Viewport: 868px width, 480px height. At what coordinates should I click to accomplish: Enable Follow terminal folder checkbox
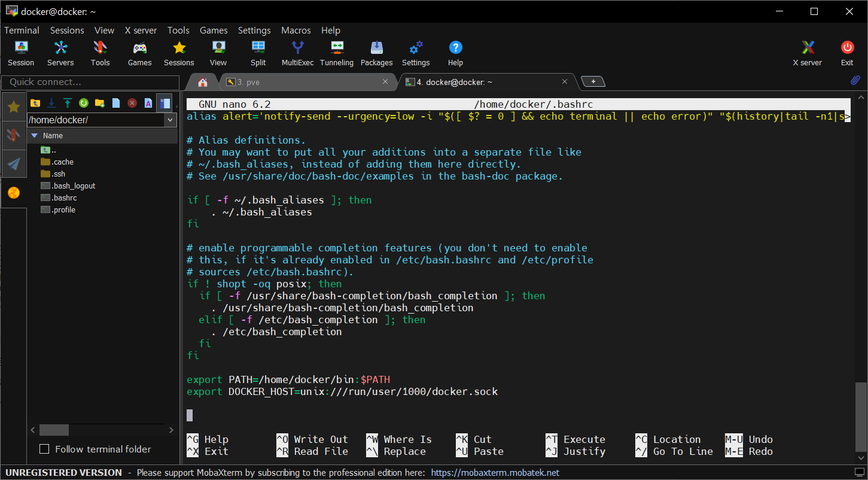coord(44,449)
